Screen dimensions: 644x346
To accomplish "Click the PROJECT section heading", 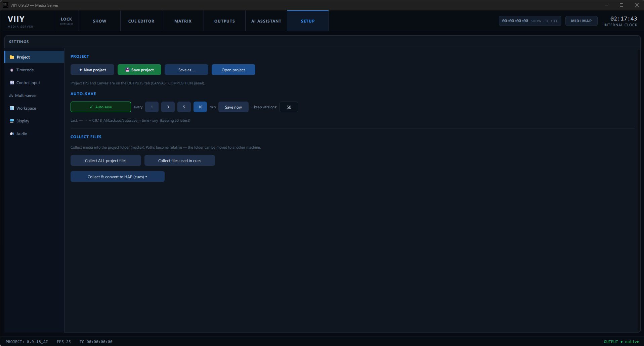I will [80, 56].
